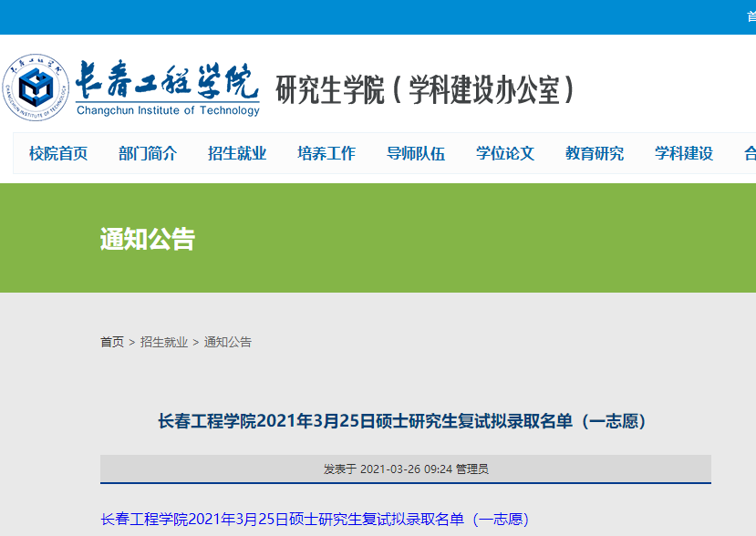
Task: Select the 学位论文 navigation item
Action: [505, 153]
